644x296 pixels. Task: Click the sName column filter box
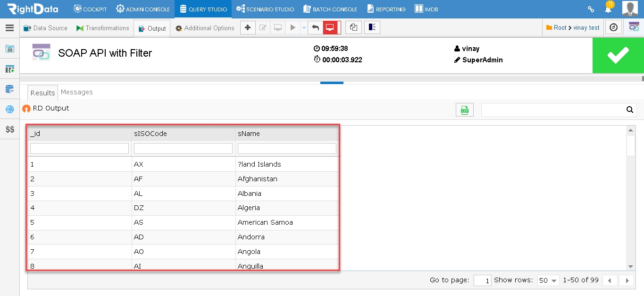287,148
